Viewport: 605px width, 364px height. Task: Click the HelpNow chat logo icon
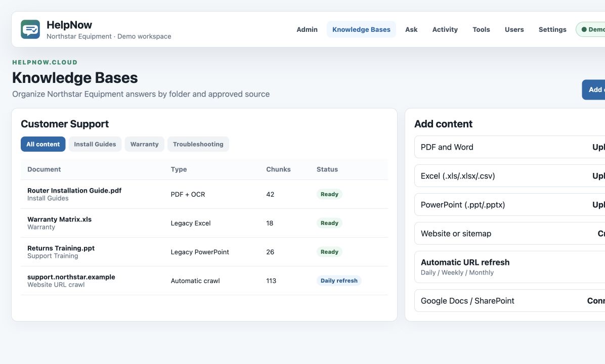[30, 29]
